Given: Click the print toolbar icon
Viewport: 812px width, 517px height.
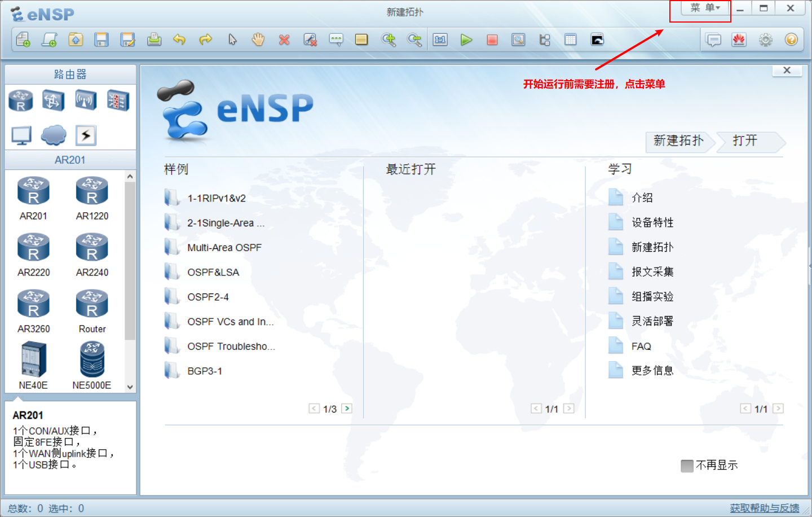Looking at the screenshot, I should [x=154, y=40].
